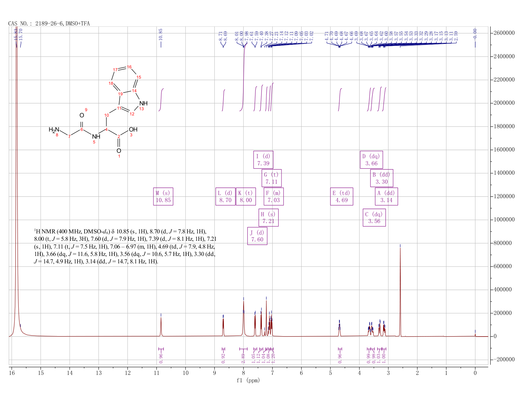The width and height of the screenshot is (532, 411).
Task: Click the indole NH atom 13 in structure
Action: pyautogui.click(x=143, y=104)
